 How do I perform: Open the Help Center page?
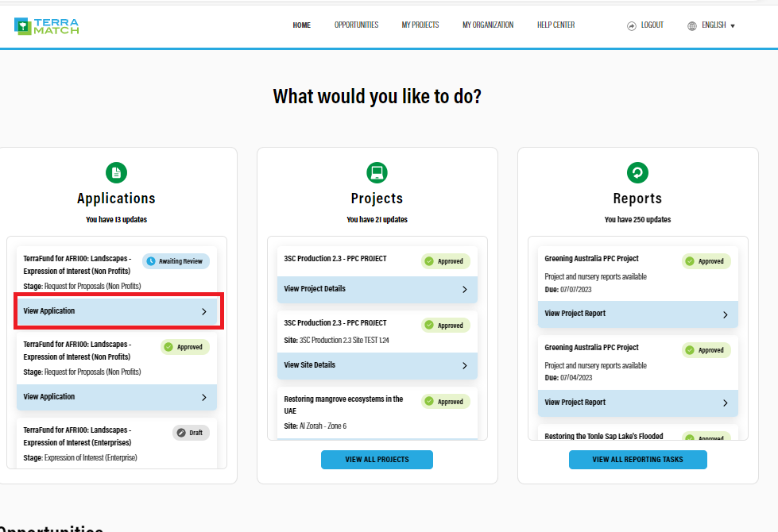(x=555, y=25)
